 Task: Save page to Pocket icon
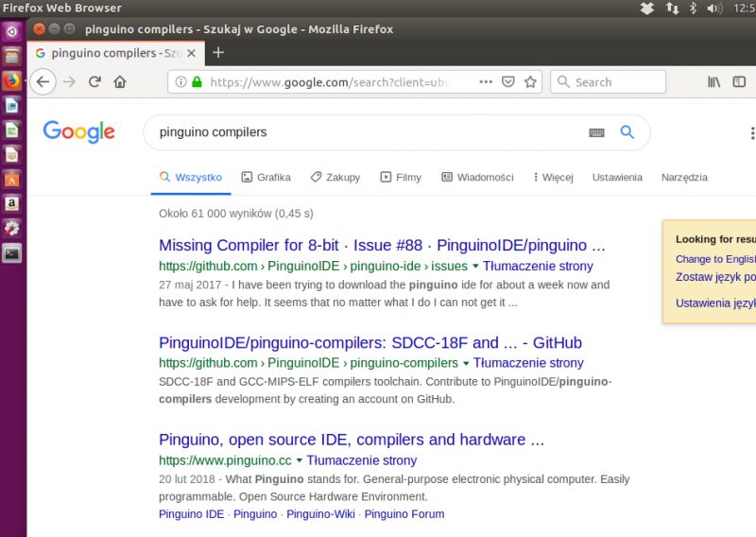508,82
